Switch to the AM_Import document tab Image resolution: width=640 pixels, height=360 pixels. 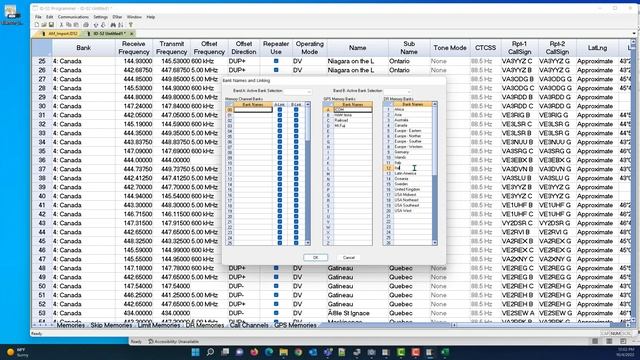[x=60, y=33]
